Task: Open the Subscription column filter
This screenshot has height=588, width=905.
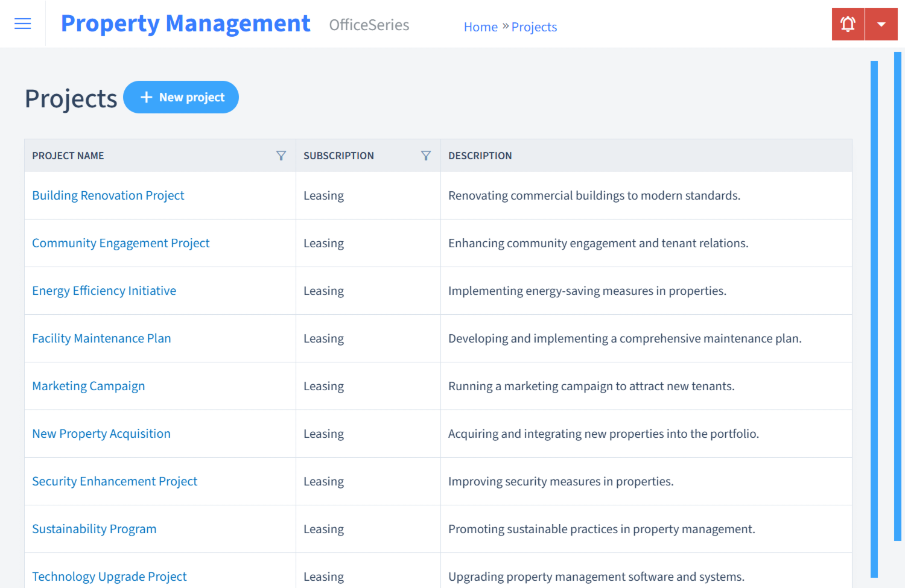Action: [427, 155]
